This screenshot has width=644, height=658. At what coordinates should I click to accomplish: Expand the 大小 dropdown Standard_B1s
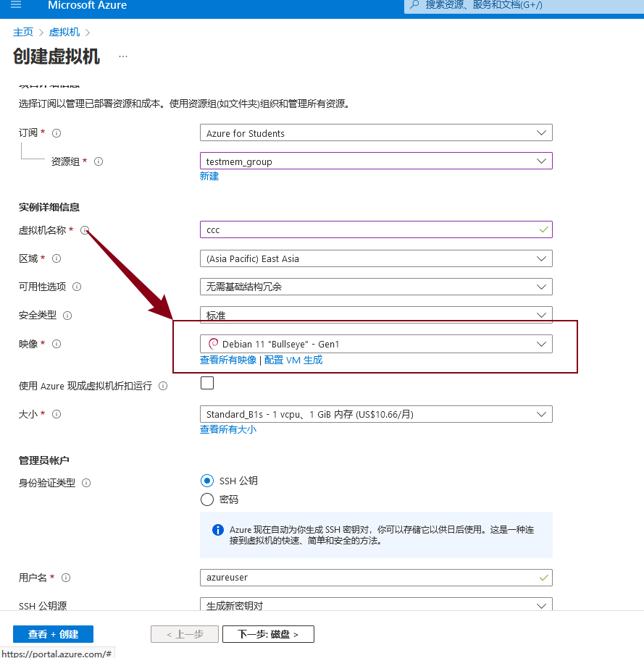pos(375,414)
